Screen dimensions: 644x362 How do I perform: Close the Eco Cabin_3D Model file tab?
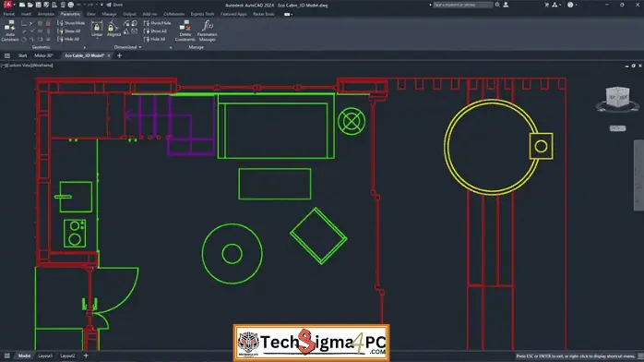[x=109, y=55]
